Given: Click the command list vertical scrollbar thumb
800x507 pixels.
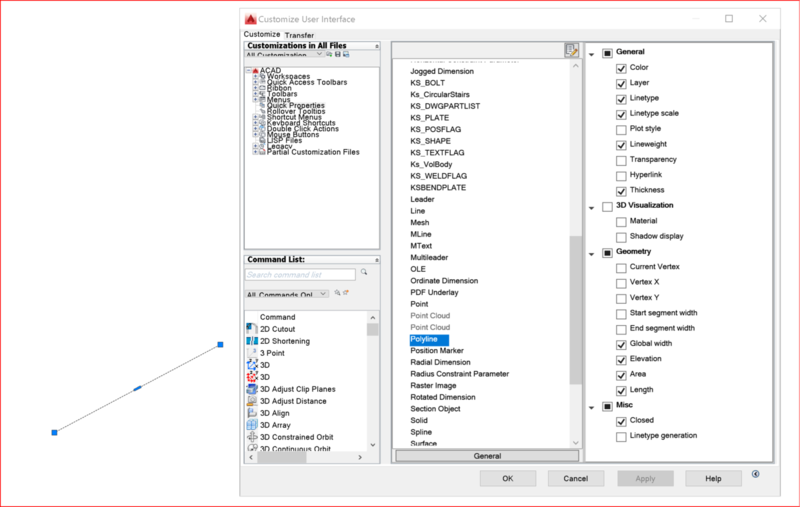Looking at the screenshot, I should click(372, 329).
